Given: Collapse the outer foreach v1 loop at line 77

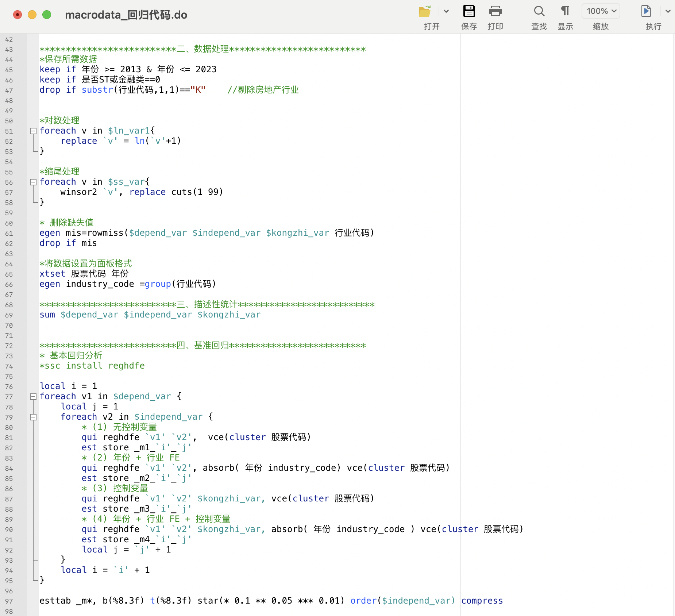Looking at the screenshot, I should (x=33, y=397).
